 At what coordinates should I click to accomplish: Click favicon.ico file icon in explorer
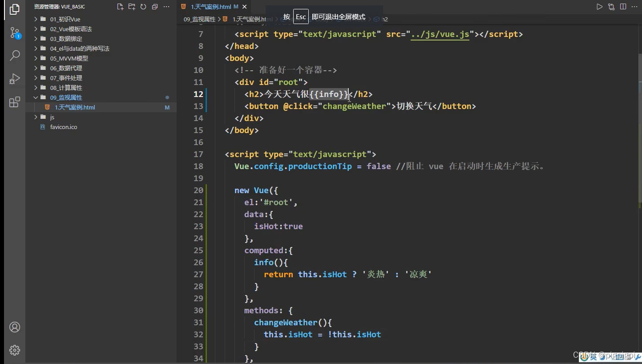(x=43, y=127)
